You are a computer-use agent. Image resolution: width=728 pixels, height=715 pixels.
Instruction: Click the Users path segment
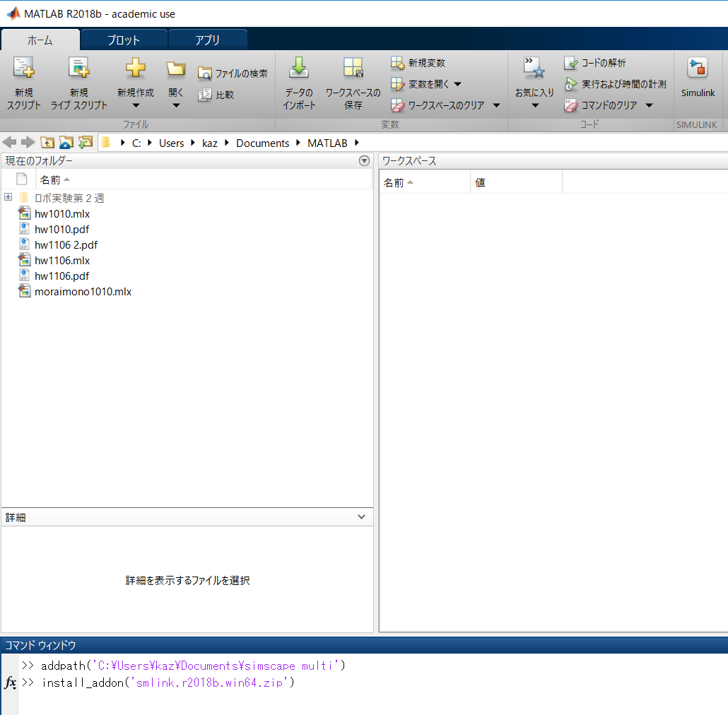171,143
